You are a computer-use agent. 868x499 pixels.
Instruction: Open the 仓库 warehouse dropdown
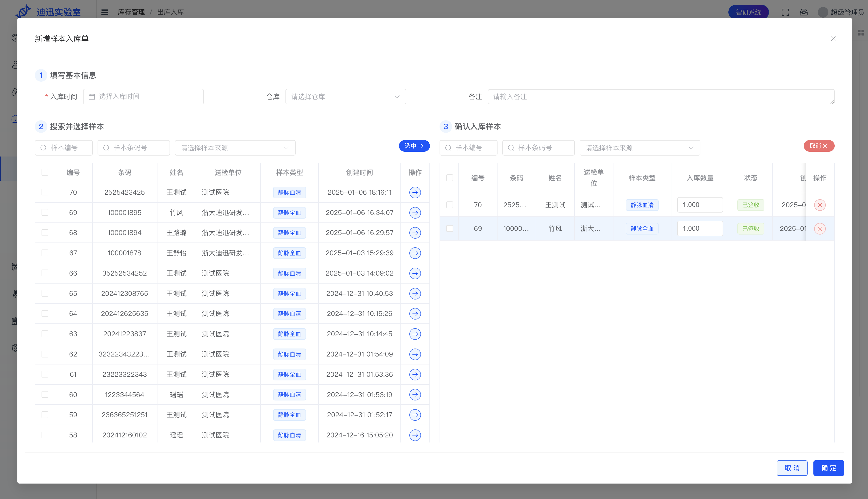tap(345, 97)
